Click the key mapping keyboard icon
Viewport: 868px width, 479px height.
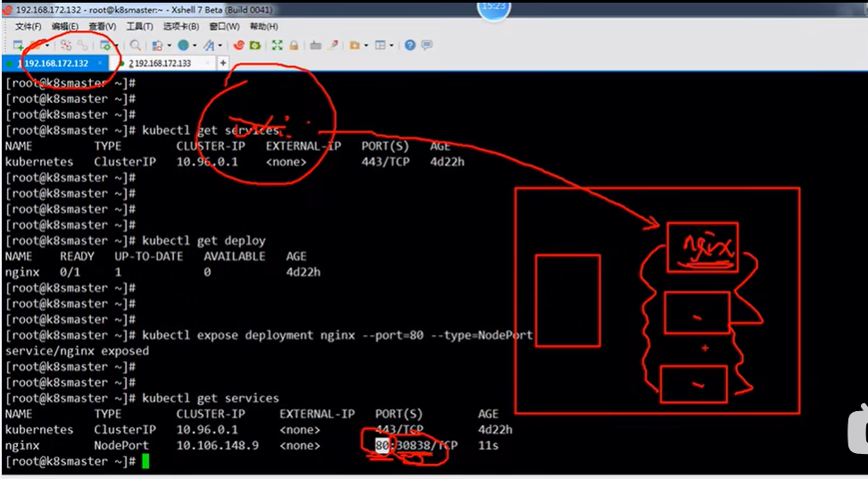315,46
